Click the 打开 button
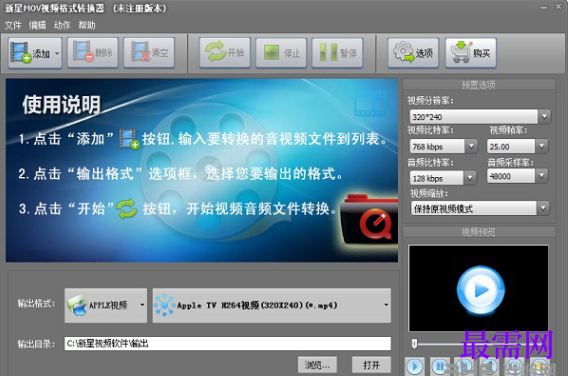The image size is (572, 376). point(371,365)
